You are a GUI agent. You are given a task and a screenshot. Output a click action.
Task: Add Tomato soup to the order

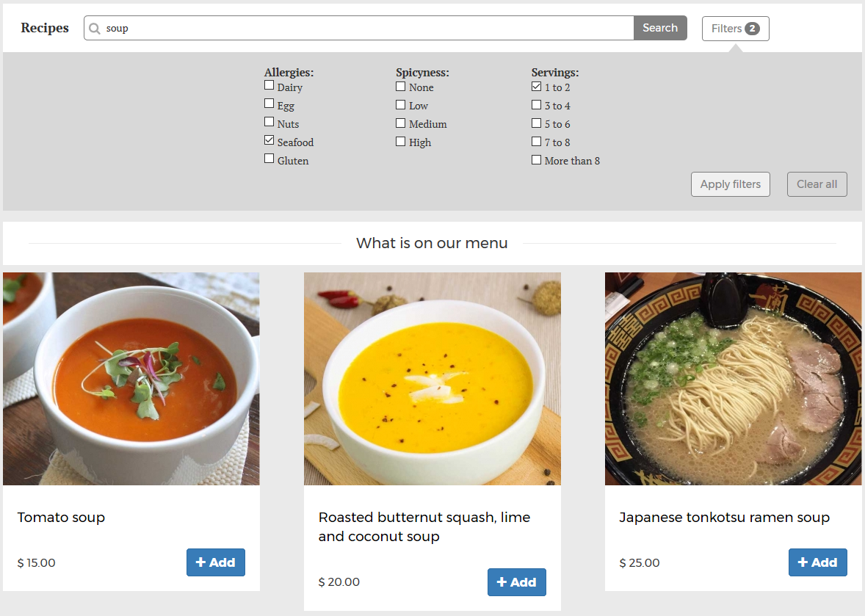click(x=215, y=562)
